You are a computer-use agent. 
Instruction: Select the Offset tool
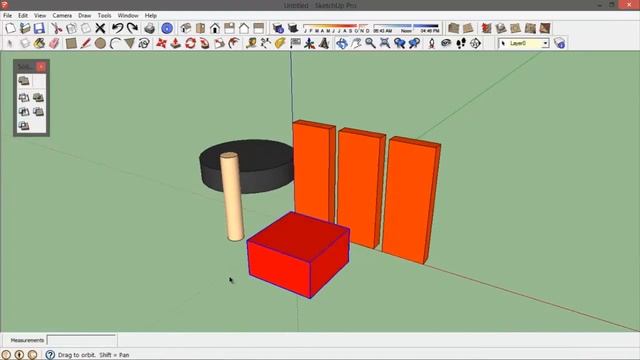(x=234, y=43)
